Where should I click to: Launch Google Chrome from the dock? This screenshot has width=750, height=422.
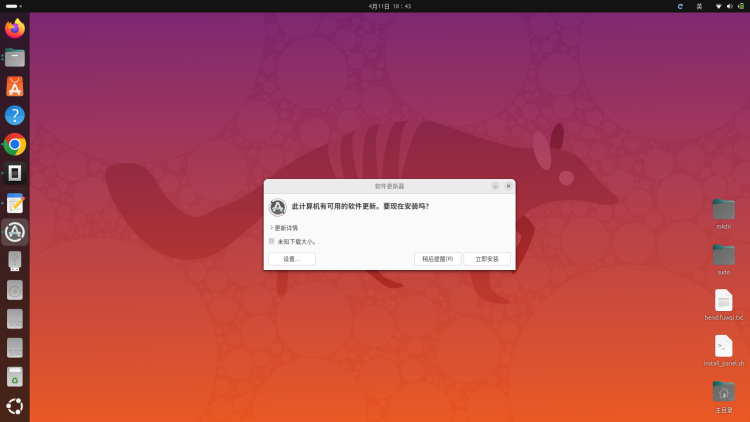15,145
